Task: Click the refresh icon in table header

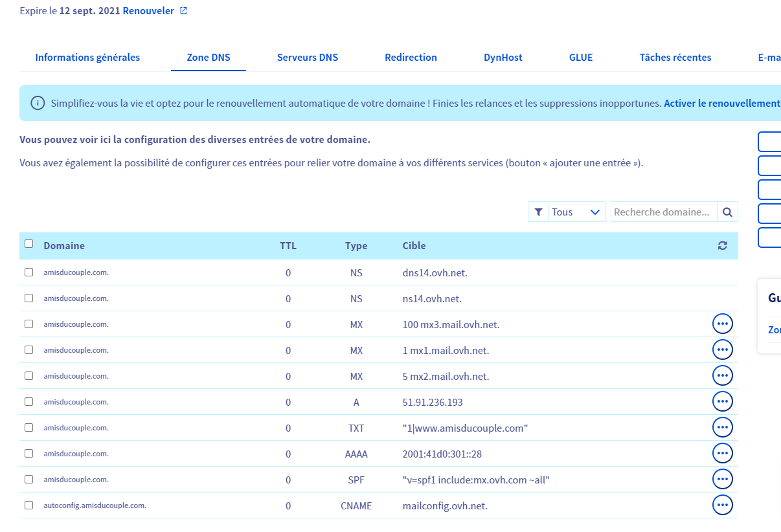Action: click(723, 246)
